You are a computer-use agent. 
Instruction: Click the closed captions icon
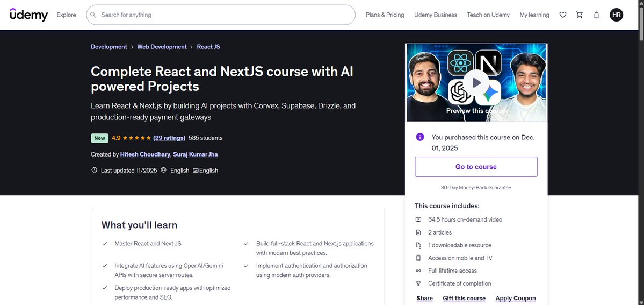click(x=196, y=171)
